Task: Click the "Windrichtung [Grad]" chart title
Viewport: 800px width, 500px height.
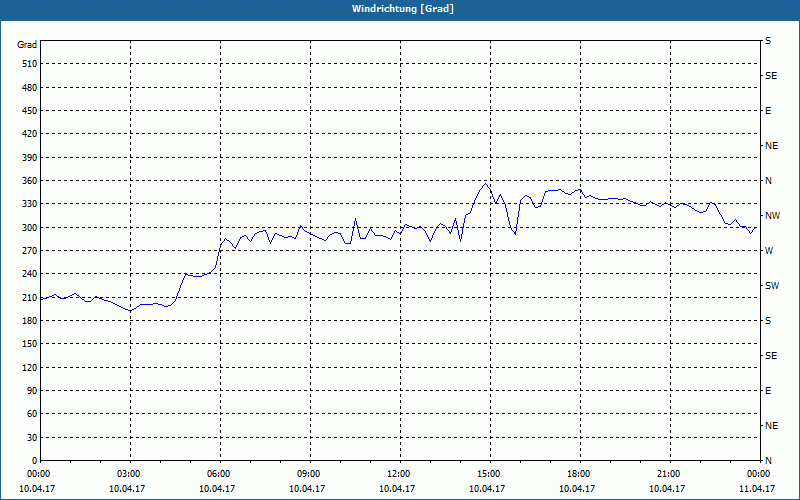Action: [403, 9]
